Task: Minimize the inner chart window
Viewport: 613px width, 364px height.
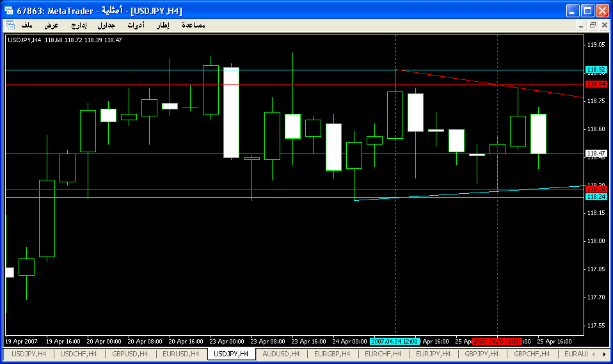Action: 581,25
